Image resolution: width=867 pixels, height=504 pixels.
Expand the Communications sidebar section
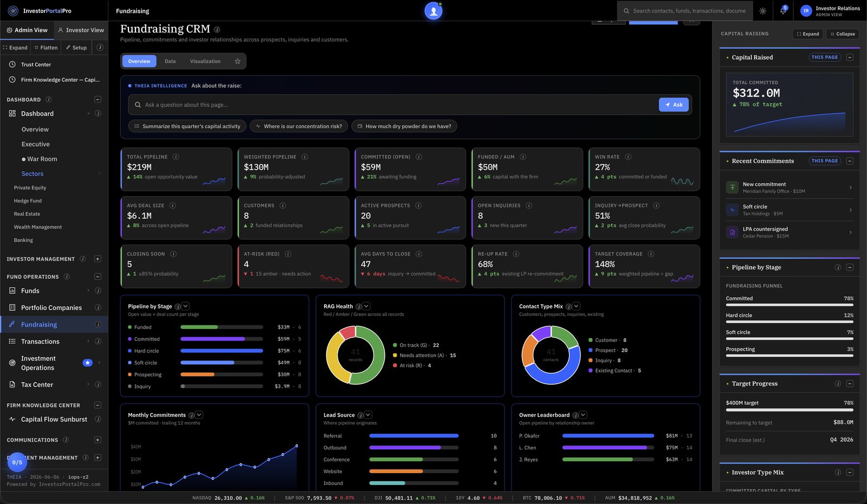98,440
